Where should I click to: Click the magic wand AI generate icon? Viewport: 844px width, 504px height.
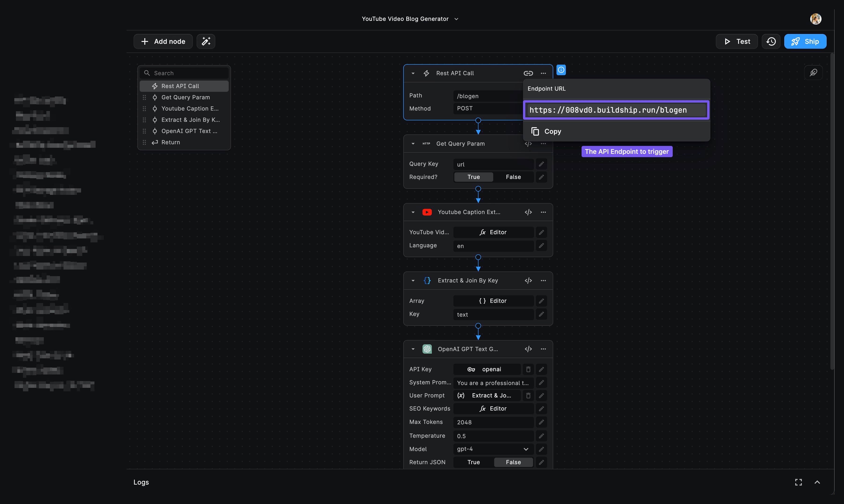point(206,41)
